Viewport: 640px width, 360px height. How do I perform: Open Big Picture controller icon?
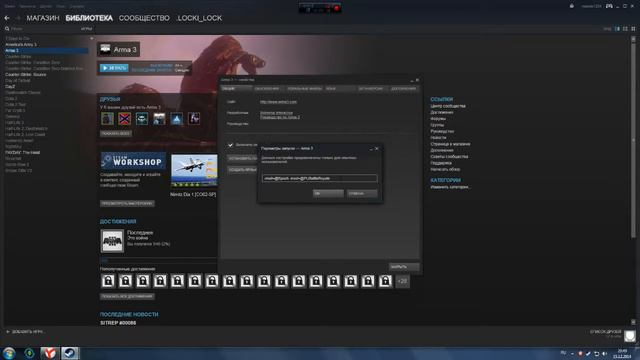[x=609, y=6]
